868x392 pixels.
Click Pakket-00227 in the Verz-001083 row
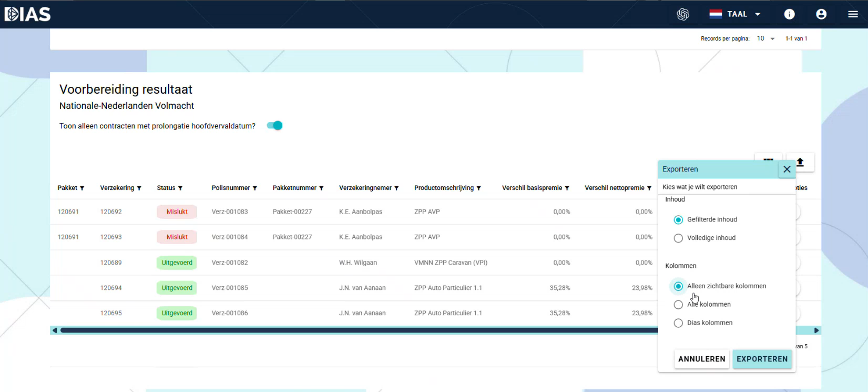click(x=292, y=212)
